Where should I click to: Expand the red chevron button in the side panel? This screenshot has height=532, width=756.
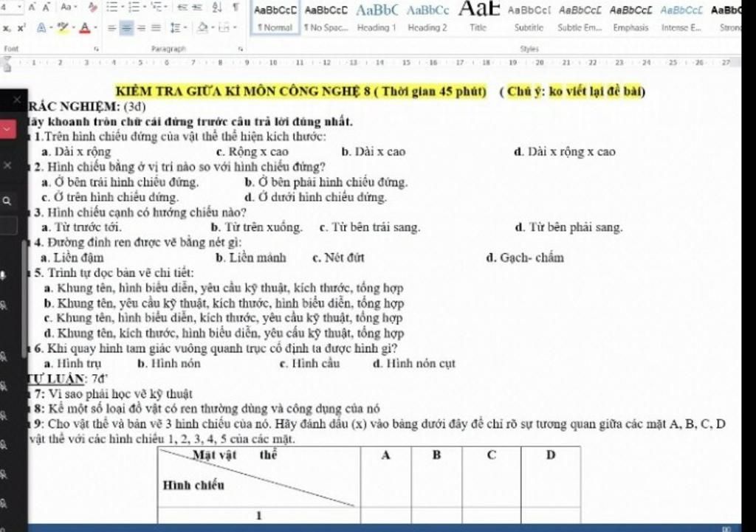click(7, 128)
